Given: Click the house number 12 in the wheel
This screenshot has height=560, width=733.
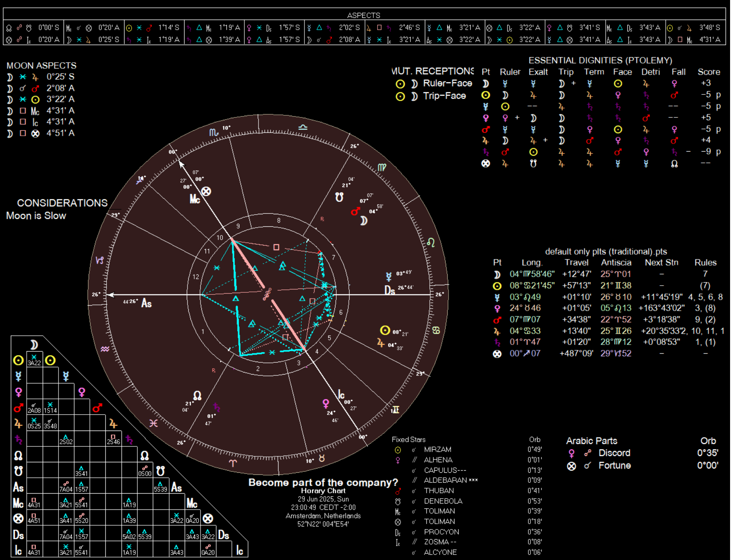Looking at the screenshot, I should (196, 277).
